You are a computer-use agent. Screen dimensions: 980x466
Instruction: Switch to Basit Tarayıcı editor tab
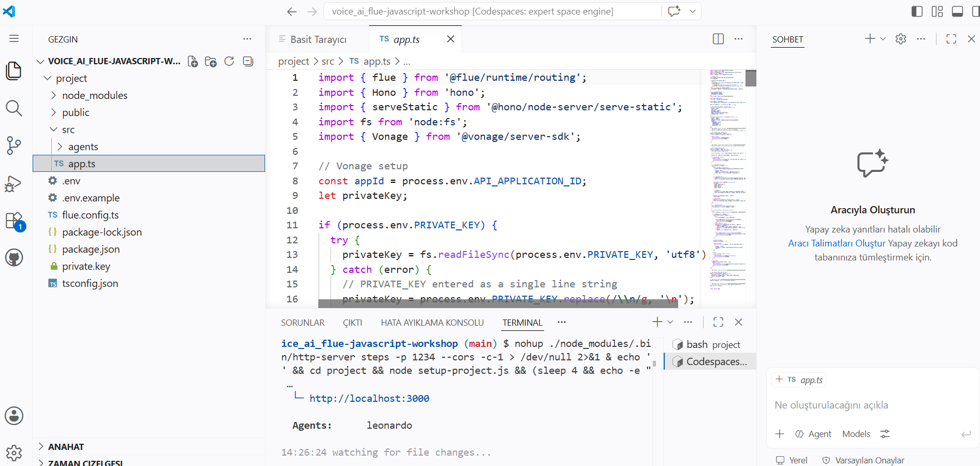click(x=317, y=39)
